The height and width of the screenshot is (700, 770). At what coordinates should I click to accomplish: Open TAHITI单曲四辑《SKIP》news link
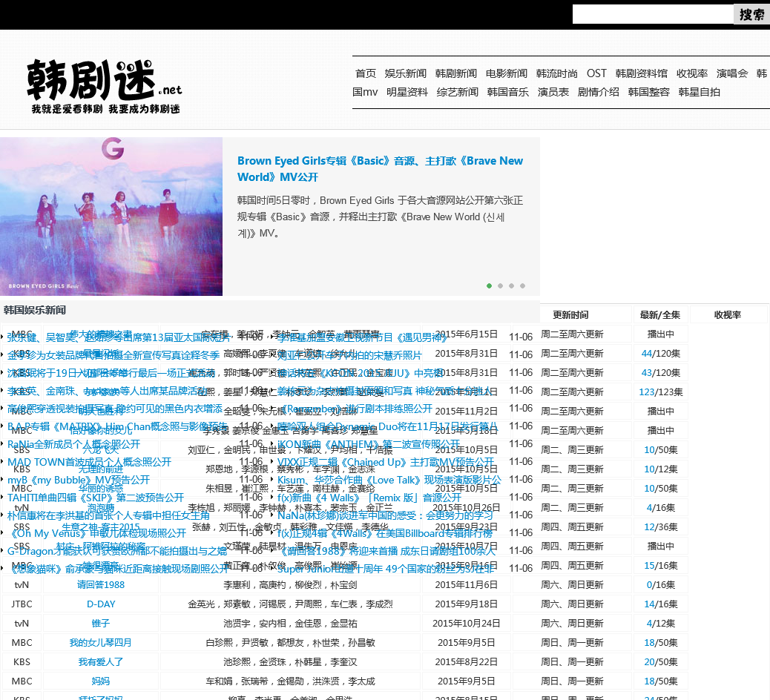click(x=96, y=498)
